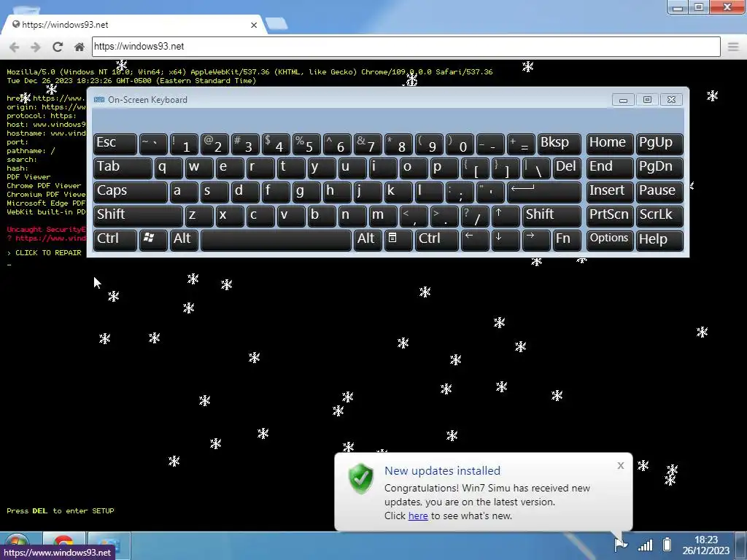The height and width of the screenshot is (560, 747).
Task: Click 'Press DEL to enter SETUP' text
Action: (61, 511)
